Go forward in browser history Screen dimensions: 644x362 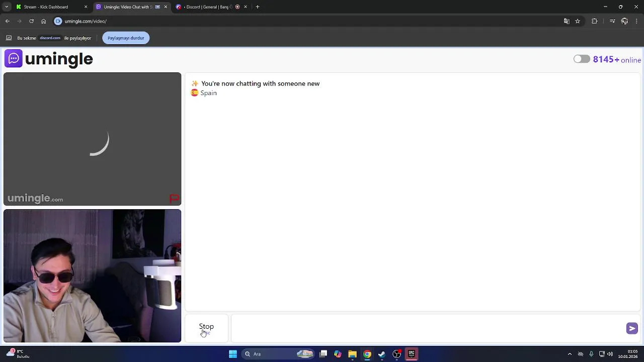(x=20, y=21)
